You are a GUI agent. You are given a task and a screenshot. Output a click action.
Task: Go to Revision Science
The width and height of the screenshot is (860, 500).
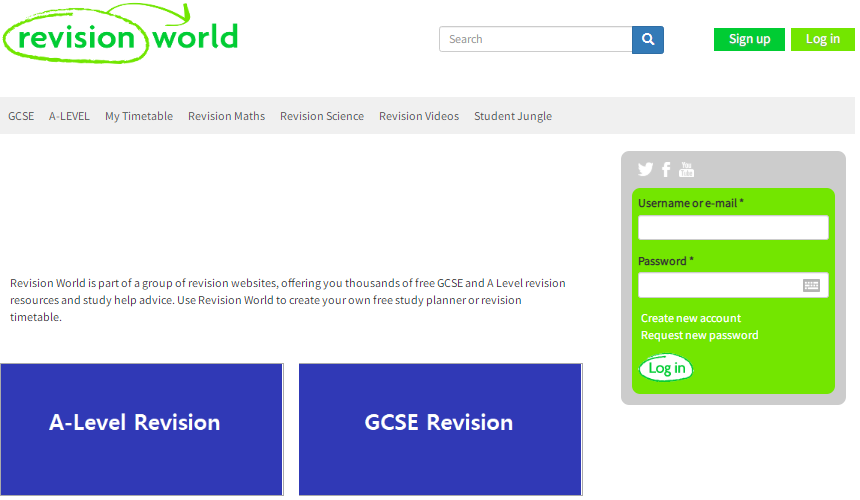point(322,116)
